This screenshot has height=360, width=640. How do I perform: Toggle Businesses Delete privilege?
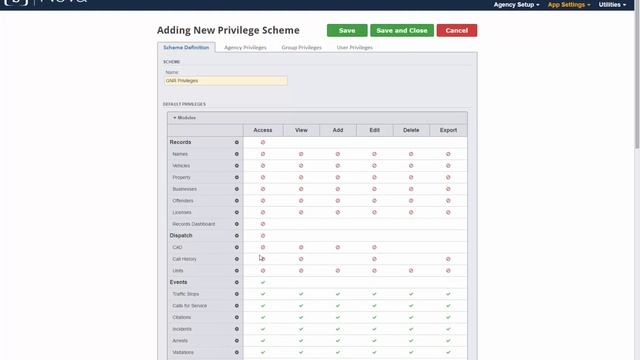click(x=411, y=189)
